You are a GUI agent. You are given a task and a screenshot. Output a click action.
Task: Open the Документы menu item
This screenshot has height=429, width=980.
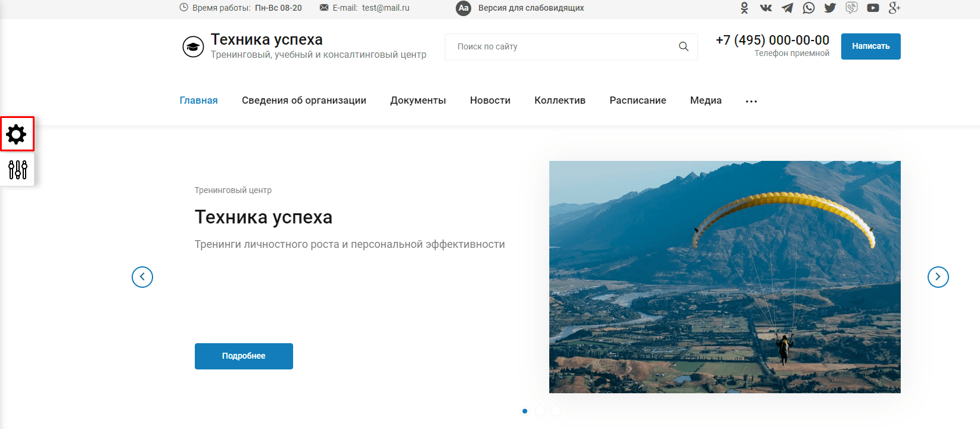(x=418, y=100)
